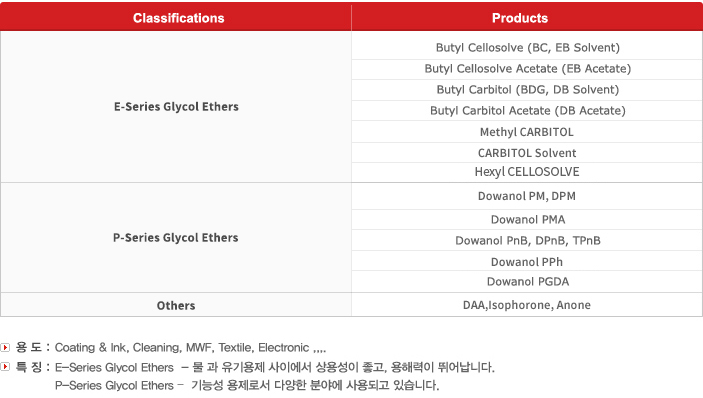Click the E-Series Glycol Ethers cell

(176, 107)
